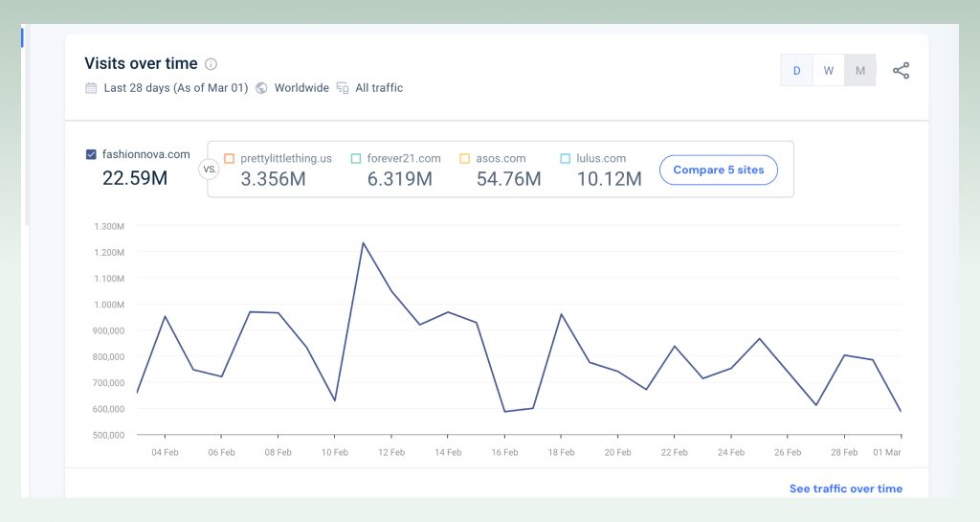Click the 3.356M value for prettylittlething.us
The image size is (980, 522).
tap(273, 179)
